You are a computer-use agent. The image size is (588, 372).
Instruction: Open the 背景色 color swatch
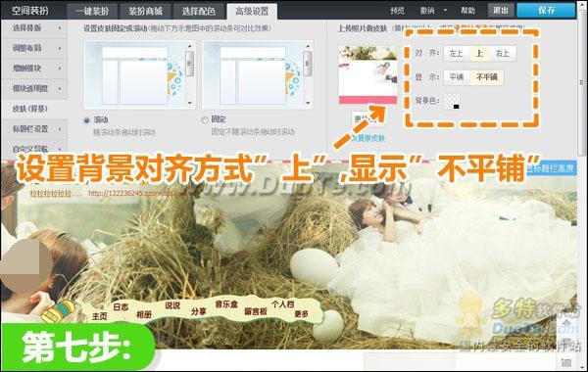tap(452, 102)
